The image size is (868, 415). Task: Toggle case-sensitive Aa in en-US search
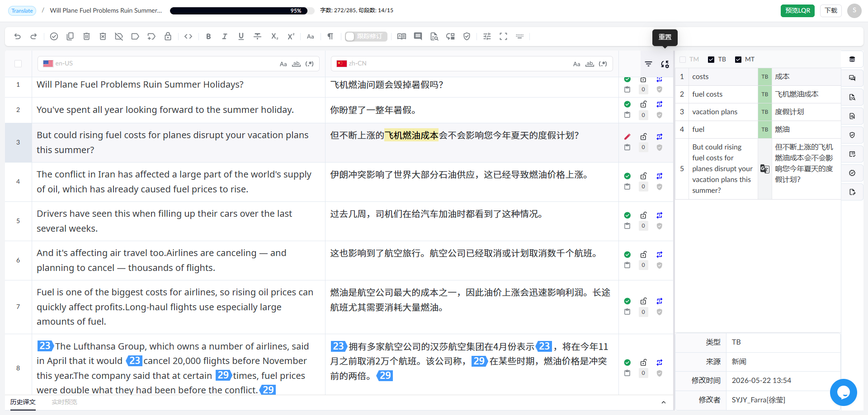pyautogui.click(x=283, y=64)
